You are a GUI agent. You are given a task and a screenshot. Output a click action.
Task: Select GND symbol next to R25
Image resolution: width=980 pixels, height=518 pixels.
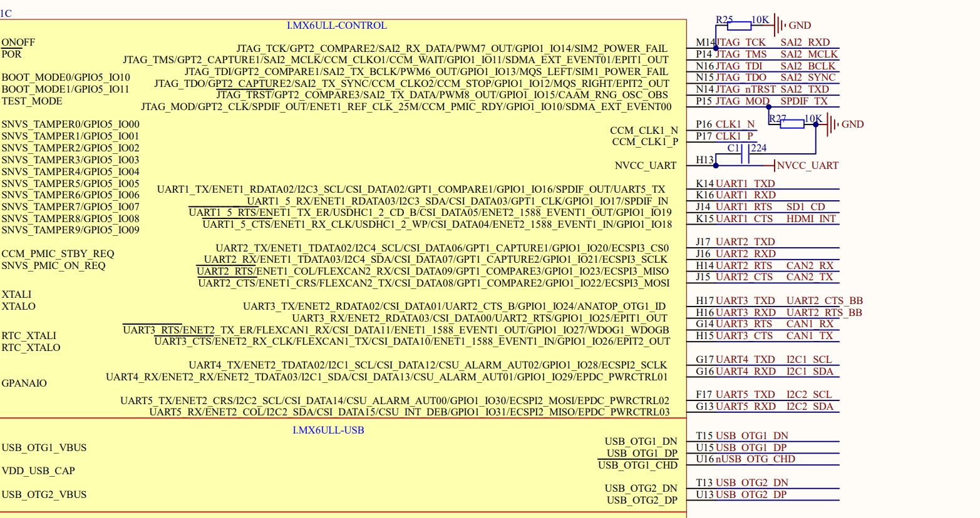click(780, 26)
